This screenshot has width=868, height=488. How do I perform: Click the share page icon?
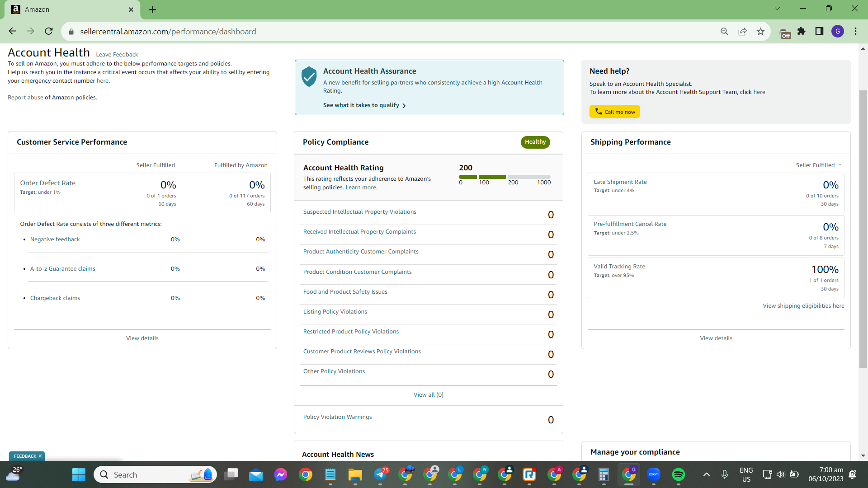742,31
